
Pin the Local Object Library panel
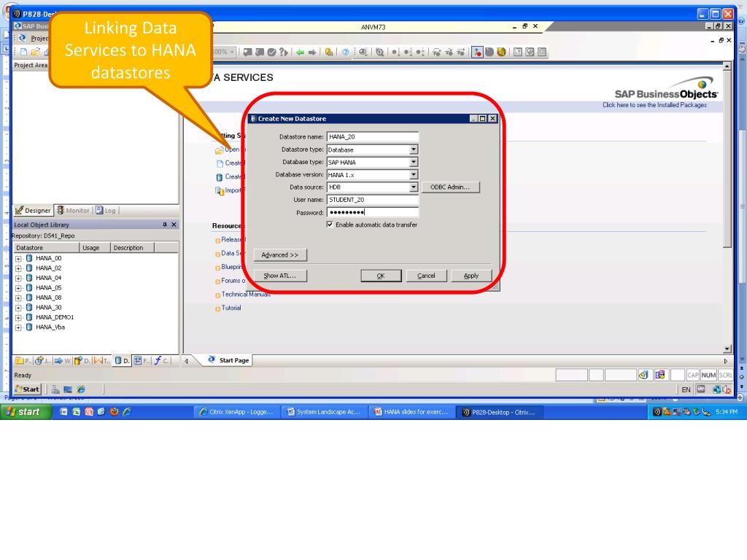click(x=165, y=225)
